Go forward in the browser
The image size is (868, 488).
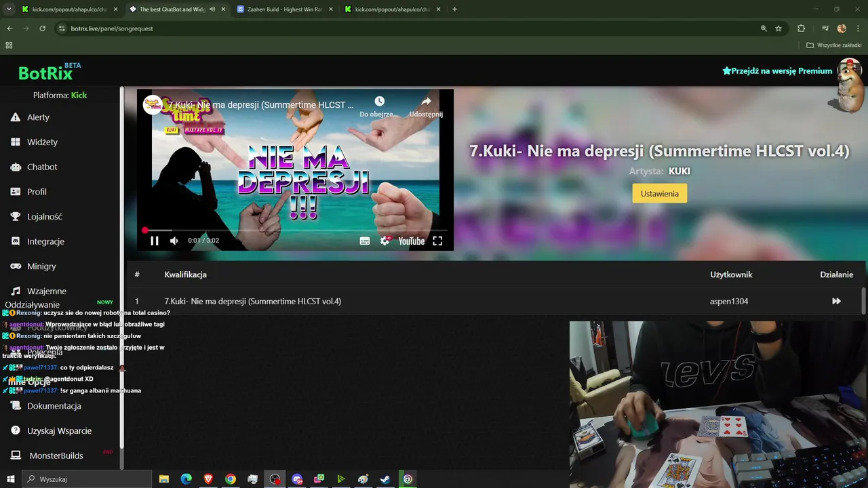26,28
